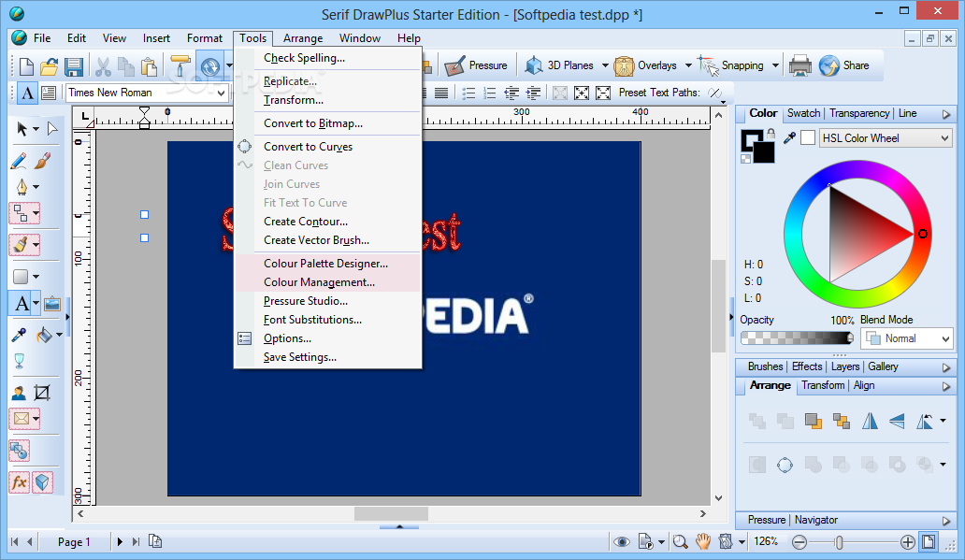The height and width of the screenshot is (560, 965).
Task: Select the Transparency wine glass tool
Action: click(19, 361)
